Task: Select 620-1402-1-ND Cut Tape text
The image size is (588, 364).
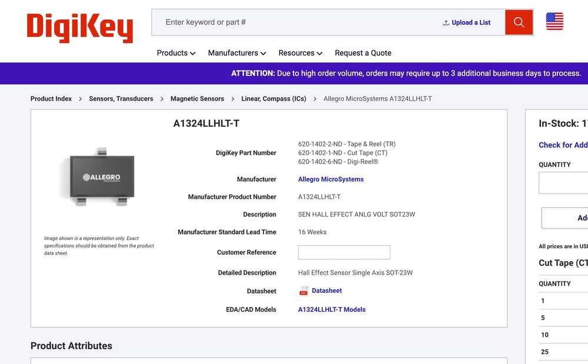Action: (x=343, y=153)
